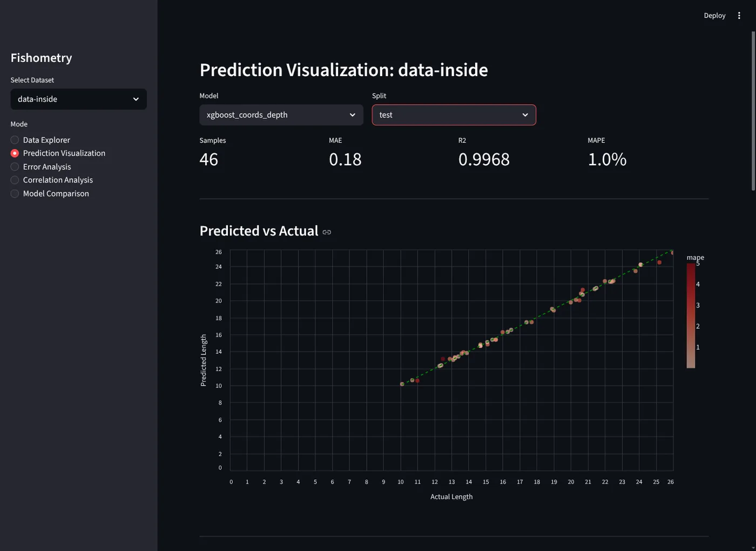Click the Samples value 46
The width and height of the screenshot is (756, 551).
pos(209,159)
